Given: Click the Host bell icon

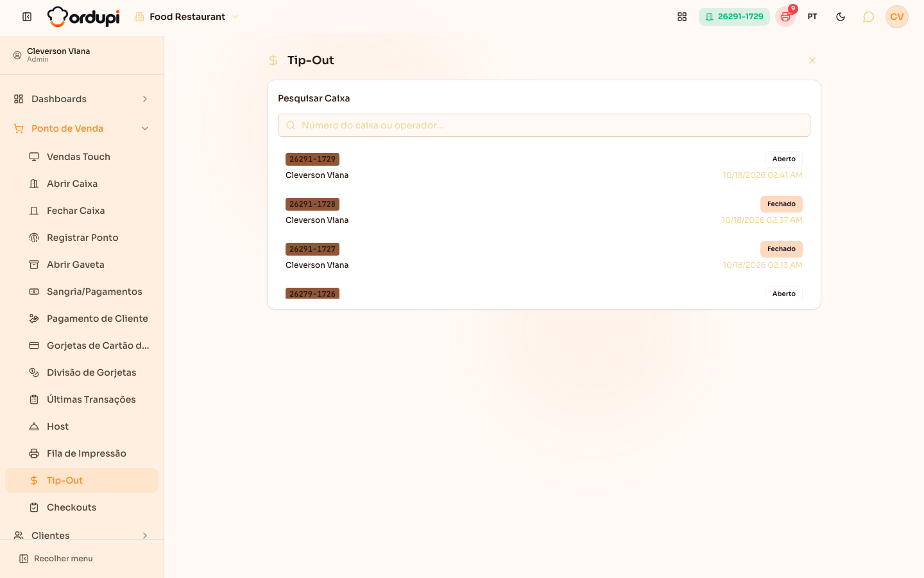Looking at the screenshot, I should pyautogui.click(x=34, y=426).
